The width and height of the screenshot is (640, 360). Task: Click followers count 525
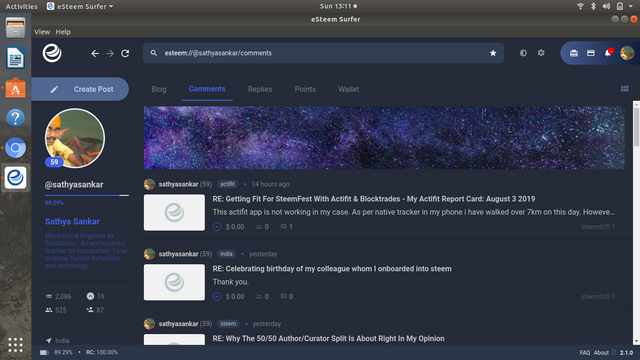(x=56, y=310)
